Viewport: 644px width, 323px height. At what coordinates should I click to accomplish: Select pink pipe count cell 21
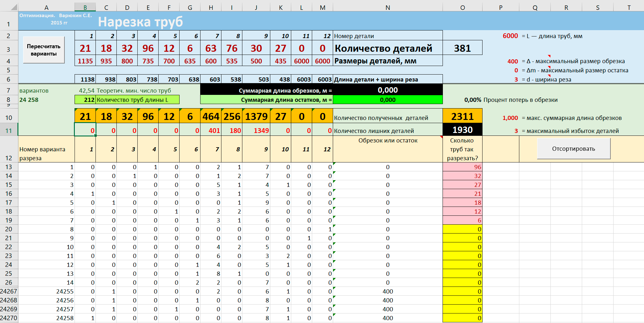point(463,194)
